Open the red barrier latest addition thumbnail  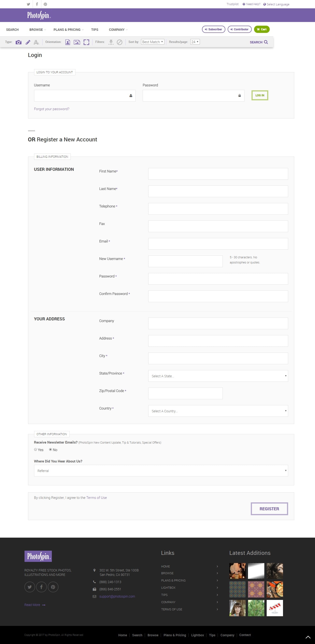tap(275, 608)
